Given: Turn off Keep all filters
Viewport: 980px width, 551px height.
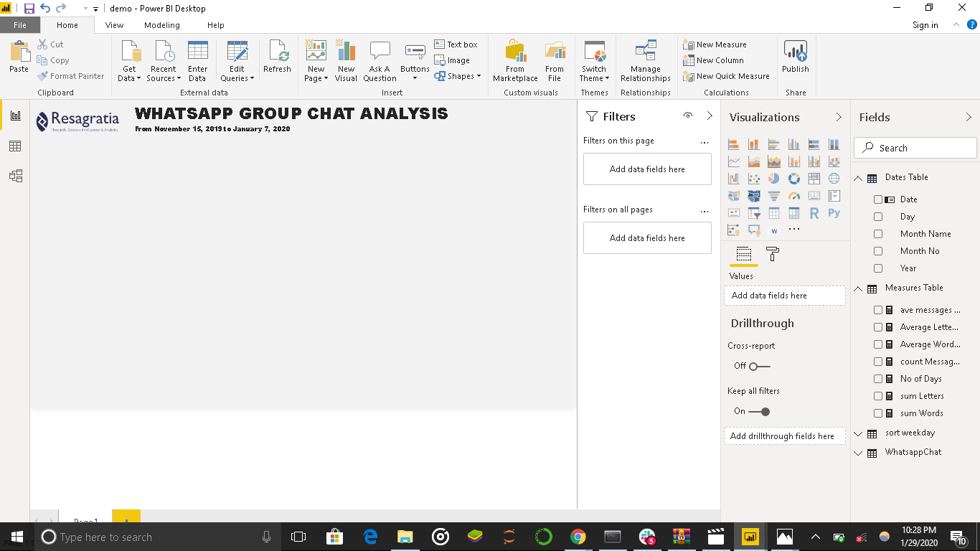Looking at the screenshot, I should point(761,411).
